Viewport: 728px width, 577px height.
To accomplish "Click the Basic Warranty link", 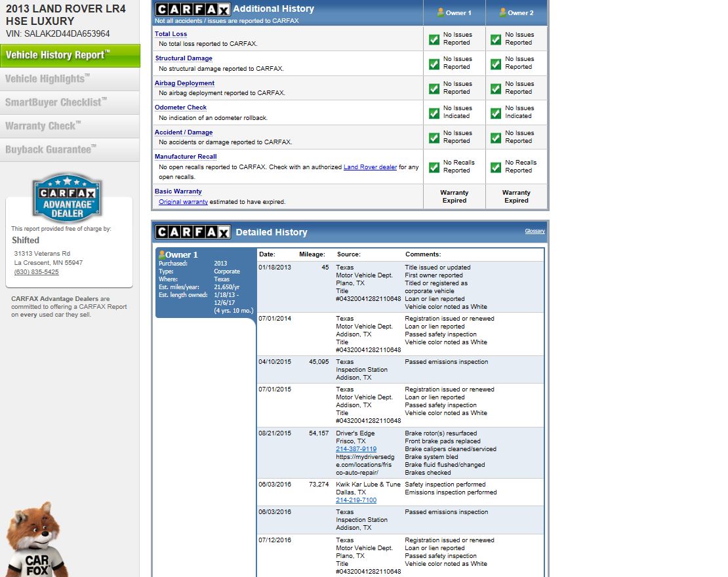I will (x=178, y=191).
